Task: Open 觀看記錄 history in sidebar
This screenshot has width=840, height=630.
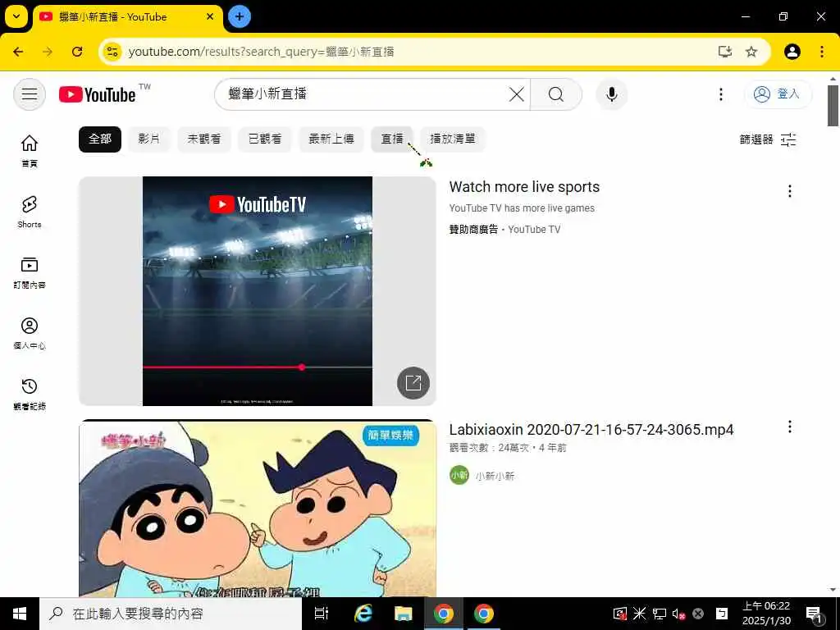Action: (30, 393)
